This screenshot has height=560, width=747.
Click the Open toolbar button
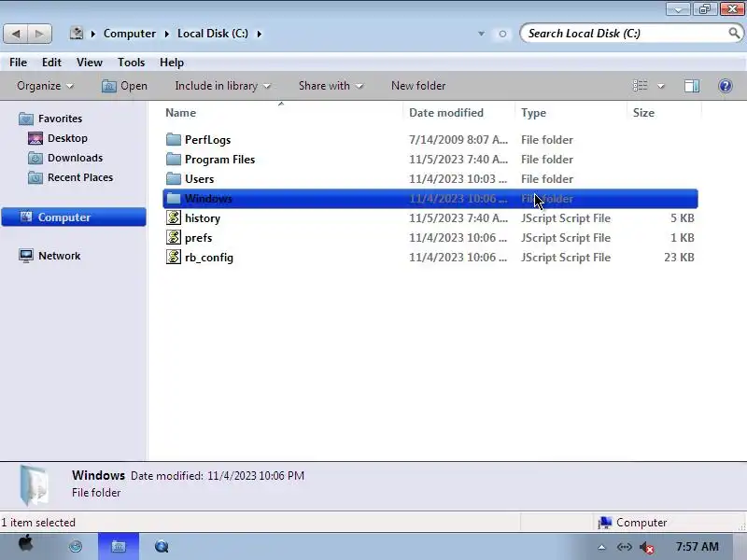click(x=124, y=86)
